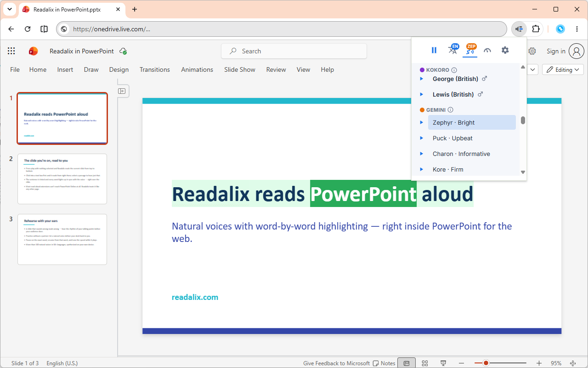Open the browser three-dot menu

click(577, 29)
